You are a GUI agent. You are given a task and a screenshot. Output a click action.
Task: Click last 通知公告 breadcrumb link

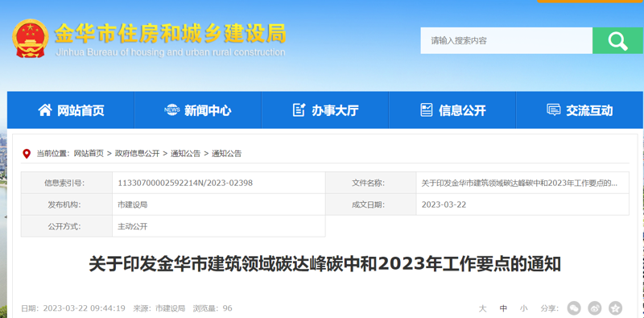coord(227,154)
